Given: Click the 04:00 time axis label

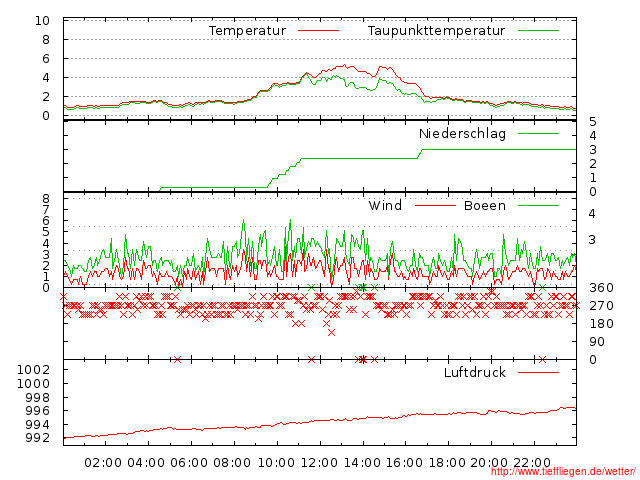Looking at the screenshot, I should click(146, 463).
